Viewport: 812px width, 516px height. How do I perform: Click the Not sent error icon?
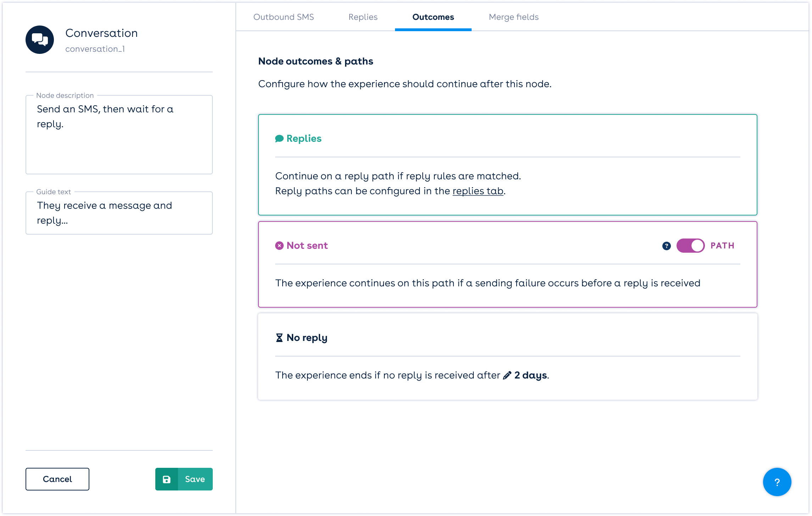pyautogui.click(x=279, y=246)
